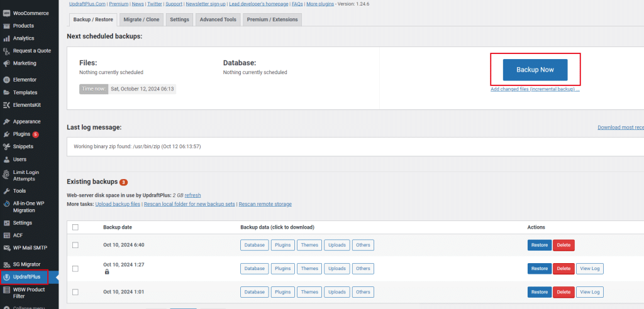
Task: Click the Analytics bar-chart icon
Action: click(6, 38)
